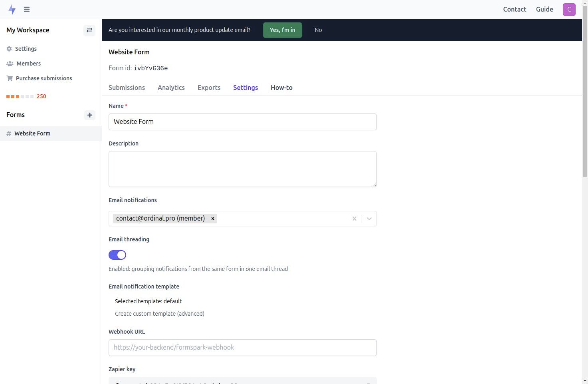This screenshot has width=588, height=384.
Task: Click the workspace switcher arrows icon
Action: click(x=89, y=30)
